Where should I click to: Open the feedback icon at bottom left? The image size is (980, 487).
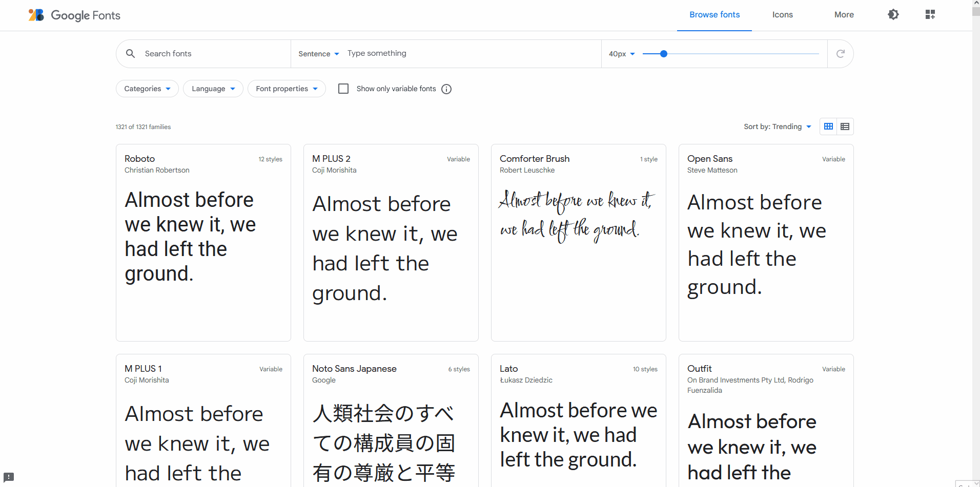tap(9, 477)
